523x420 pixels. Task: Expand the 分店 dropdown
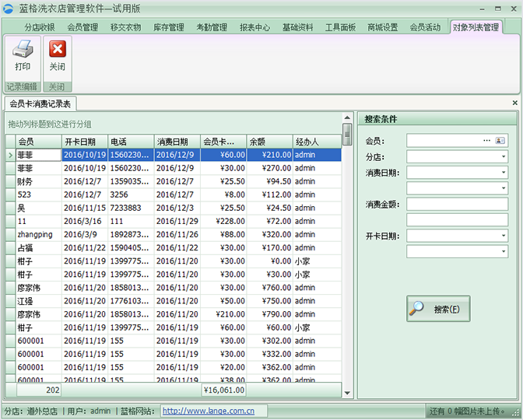503,157
